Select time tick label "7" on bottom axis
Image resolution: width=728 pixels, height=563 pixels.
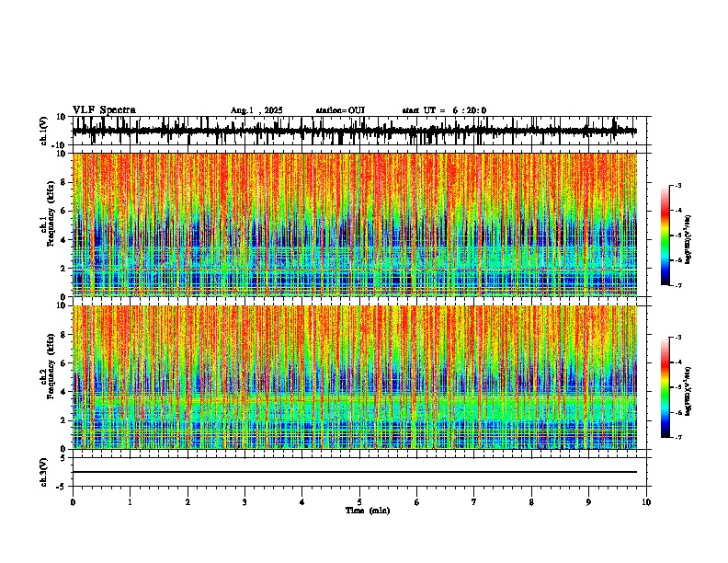(474, 502)
